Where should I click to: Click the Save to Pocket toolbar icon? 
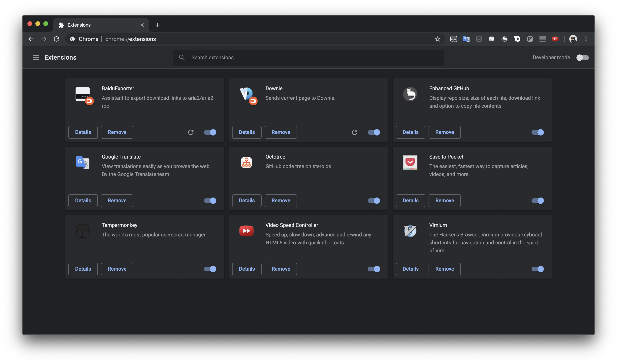[479, 39]
